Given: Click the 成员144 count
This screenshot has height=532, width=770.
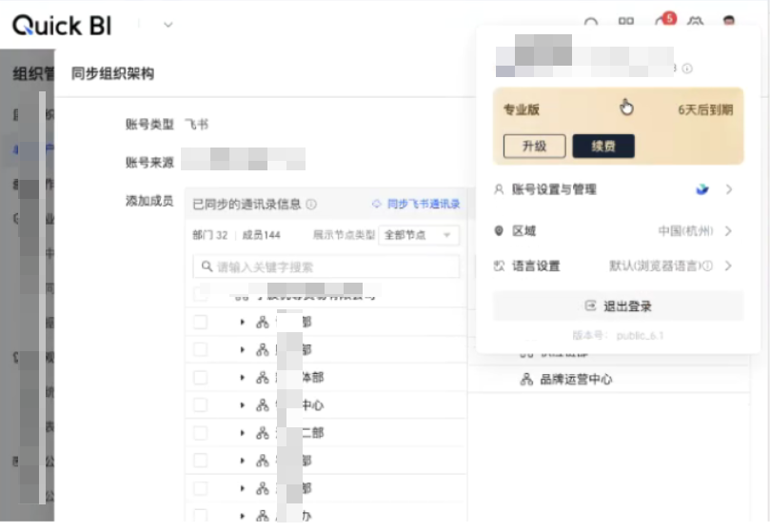Looking at the screenshot, I should [261, 235].
